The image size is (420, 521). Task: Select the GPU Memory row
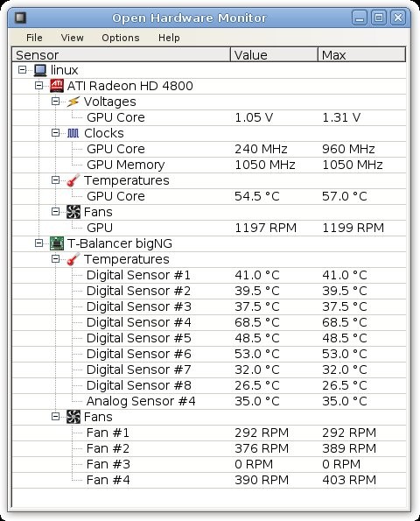tap(209, 165)
